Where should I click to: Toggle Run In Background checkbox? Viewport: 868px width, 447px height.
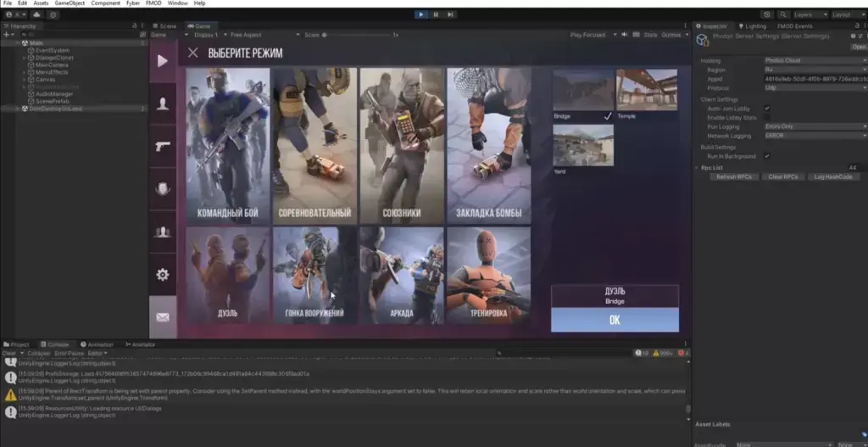pyautogui.click(x=767, y=156)
